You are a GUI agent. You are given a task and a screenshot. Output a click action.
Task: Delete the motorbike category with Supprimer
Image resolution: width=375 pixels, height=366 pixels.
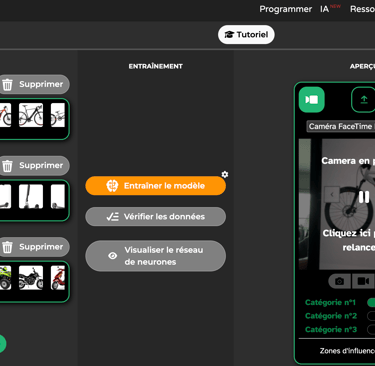click(34, 247)
